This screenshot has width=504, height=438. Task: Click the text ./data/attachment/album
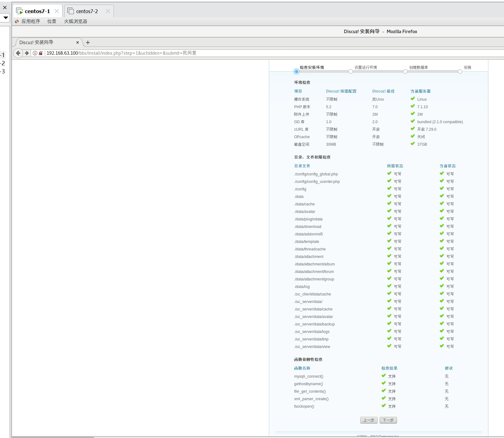pyautogui.click(x=314, y=264)
